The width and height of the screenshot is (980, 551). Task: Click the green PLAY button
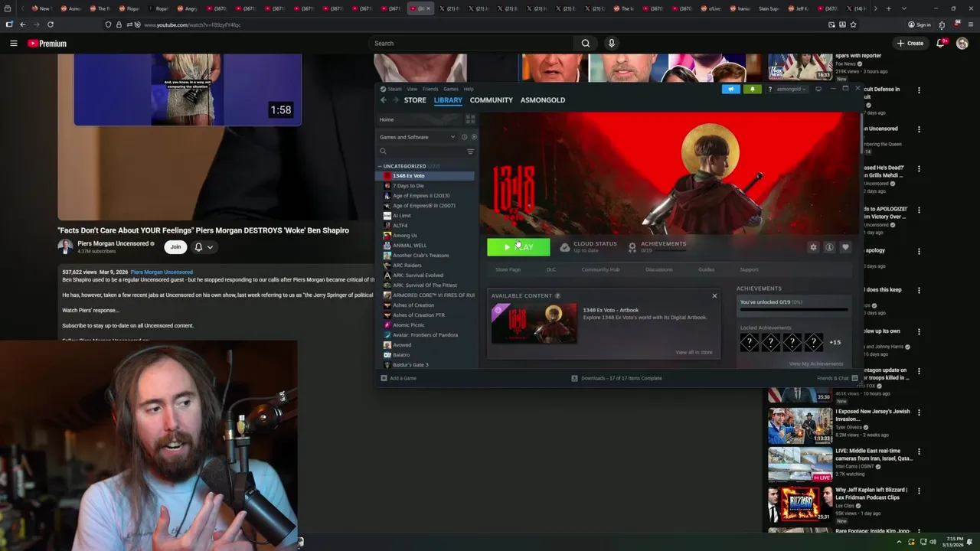tap(518, 247)
